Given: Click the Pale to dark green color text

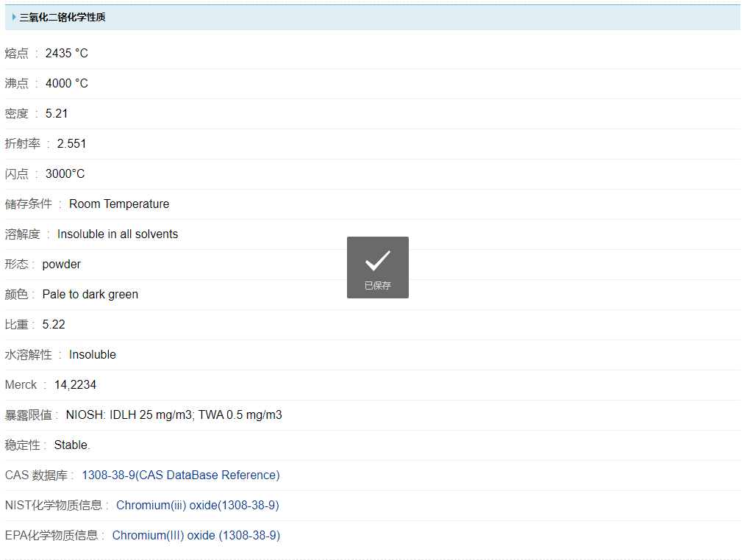Looking at the screenshot, I should pos(90,295).
